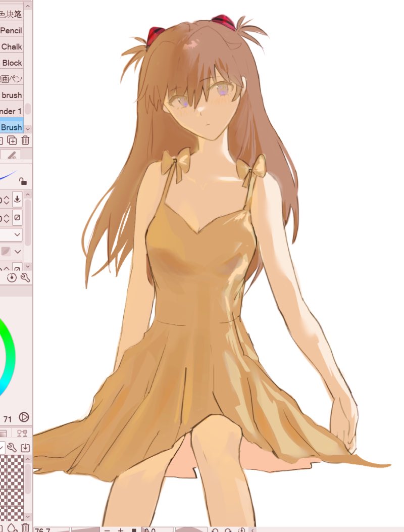Click the sub tool list scrollbar thumb
This screenshot has width=404, height=532.
pyautogui.click(x=28, y=109)
